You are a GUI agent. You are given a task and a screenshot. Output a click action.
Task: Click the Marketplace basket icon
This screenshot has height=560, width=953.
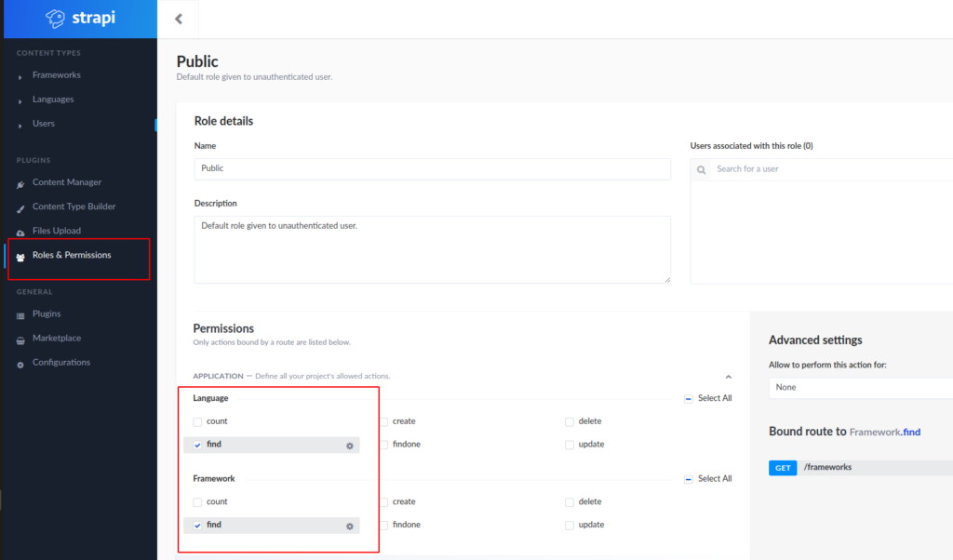[x=20, y=340]
